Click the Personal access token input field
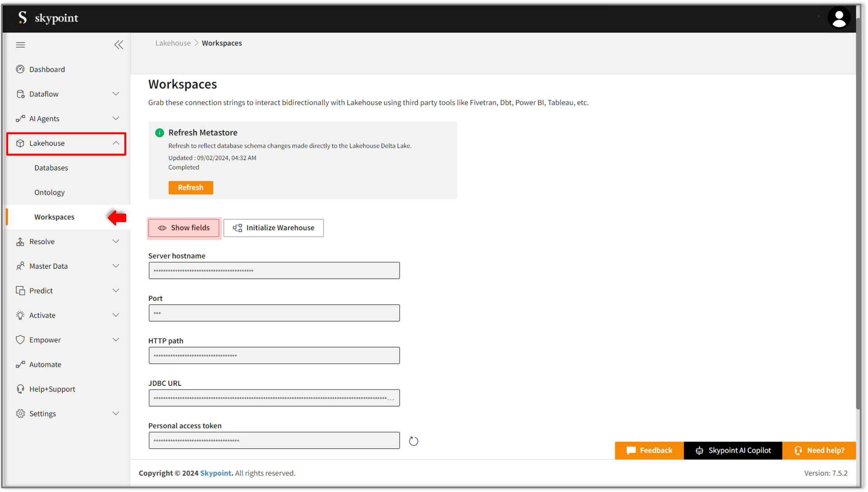Viewport: 868px width, 492px height. [x=274, y=440]
